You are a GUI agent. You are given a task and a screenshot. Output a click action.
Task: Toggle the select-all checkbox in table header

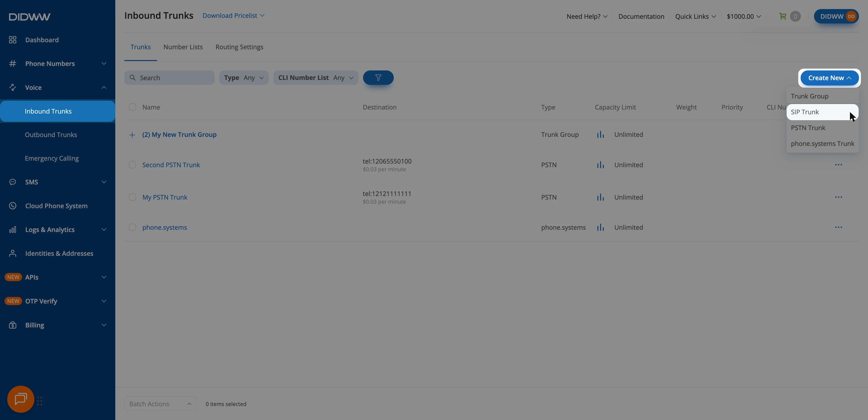pyautogui.click(x=132, y=107)
